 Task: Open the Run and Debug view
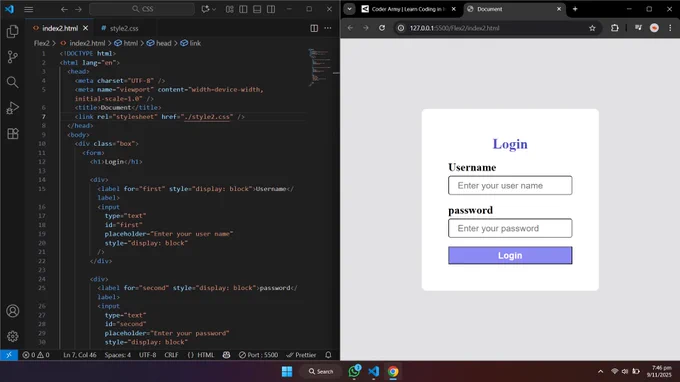(x=13, y=108)
